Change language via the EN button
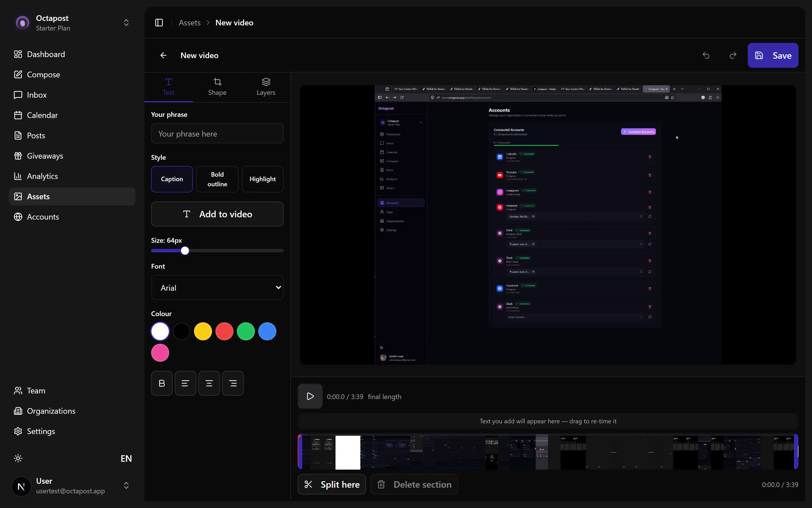This screenshot has width=812, height=508. tap(126, 458)
